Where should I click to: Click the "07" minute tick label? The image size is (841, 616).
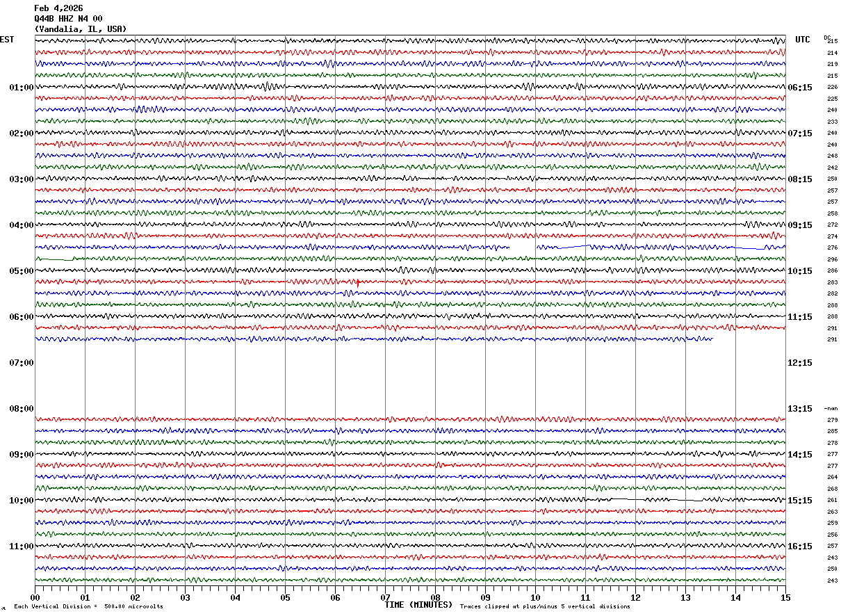(x=385, y=597)
